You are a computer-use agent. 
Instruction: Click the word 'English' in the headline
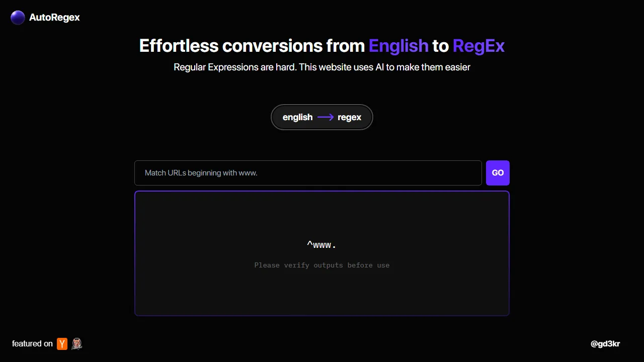(x=398, y=46)
